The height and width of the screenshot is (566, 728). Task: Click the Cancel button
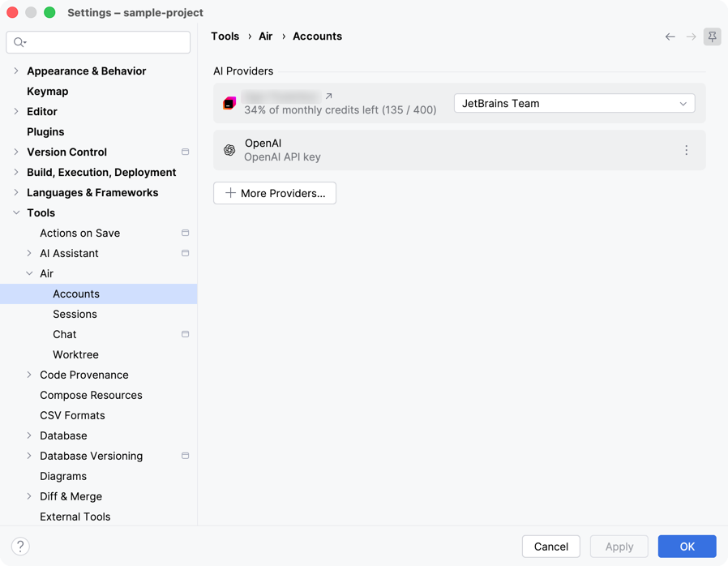pos(551,547)
